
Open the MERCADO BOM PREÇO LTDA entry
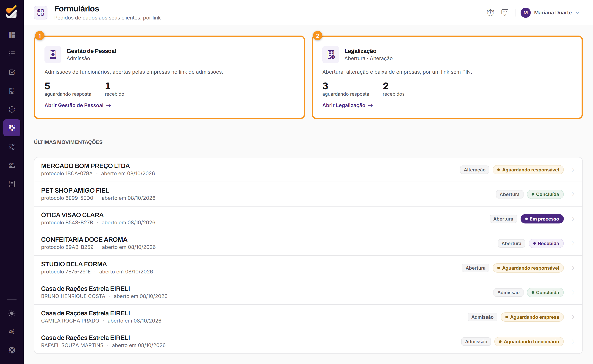click(308, 170)
